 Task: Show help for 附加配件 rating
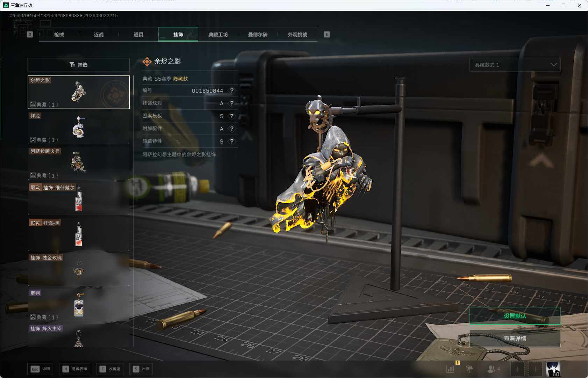pos(232,129)
